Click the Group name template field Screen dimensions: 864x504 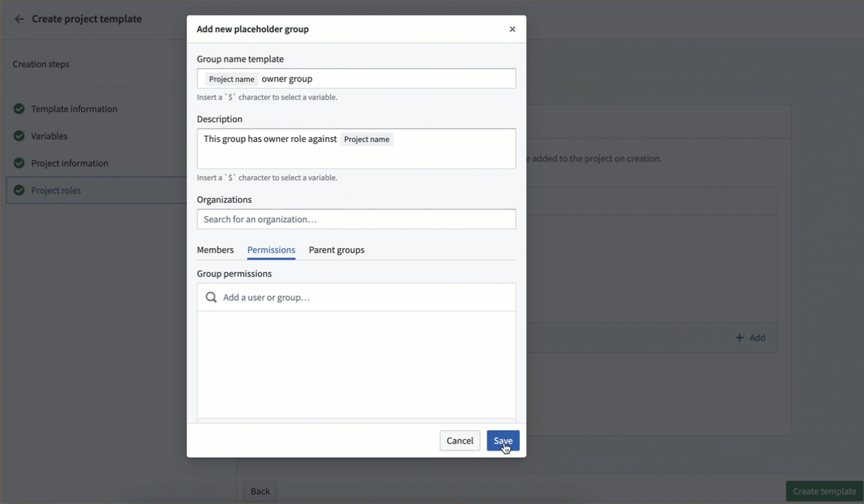point(357,78)
